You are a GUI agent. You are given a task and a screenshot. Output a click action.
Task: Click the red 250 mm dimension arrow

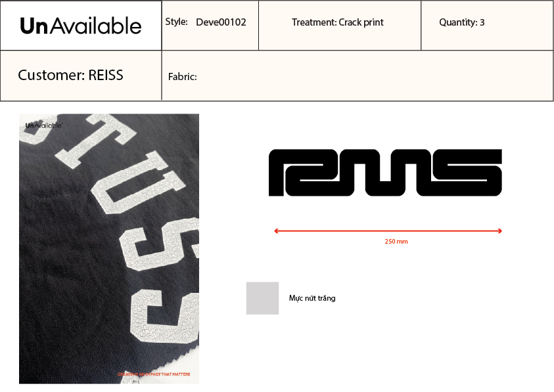(388, 231)
